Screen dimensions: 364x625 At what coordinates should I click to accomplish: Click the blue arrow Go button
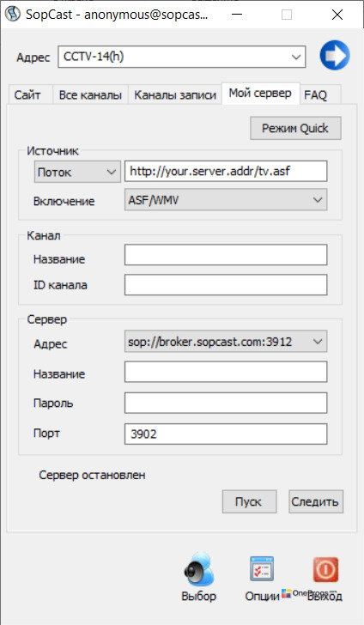335,56
